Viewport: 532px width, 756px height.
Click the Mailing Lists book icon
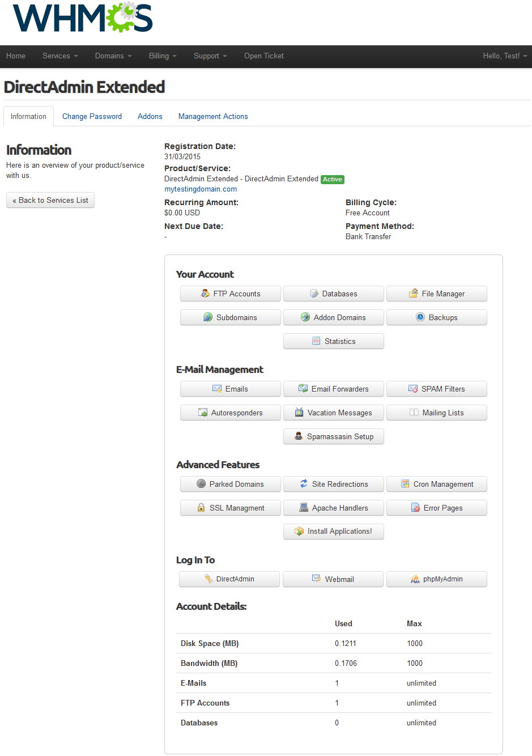tap(414, 413)
